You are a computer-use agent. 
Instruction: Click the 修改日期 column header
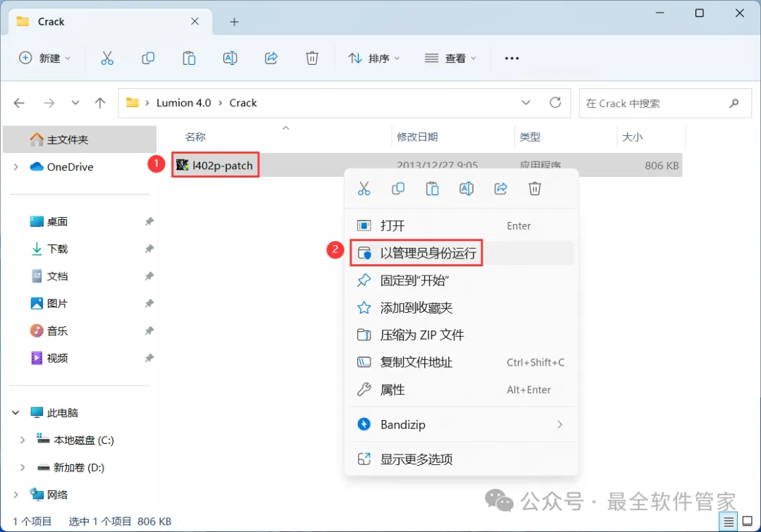point(417,137)
